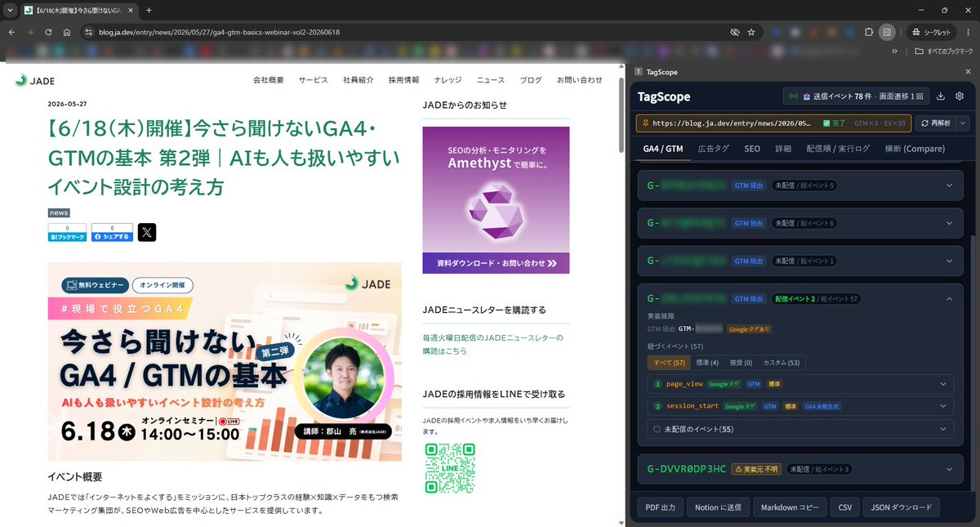This screenshot has width=980, height=527.
Task: Click the LINE QR code image
Action: (450, 468)
